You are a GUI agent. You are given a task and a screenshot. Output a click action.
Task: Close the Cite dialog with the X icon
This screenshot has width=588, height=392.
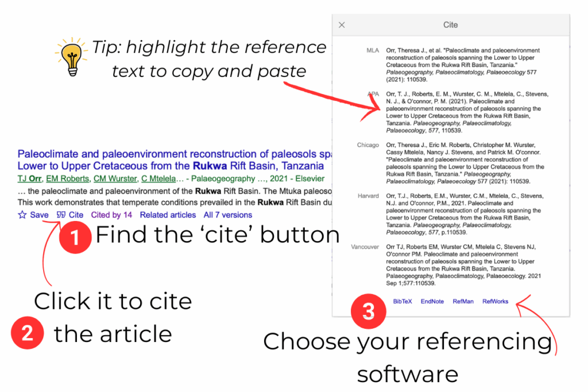(342, 25)
